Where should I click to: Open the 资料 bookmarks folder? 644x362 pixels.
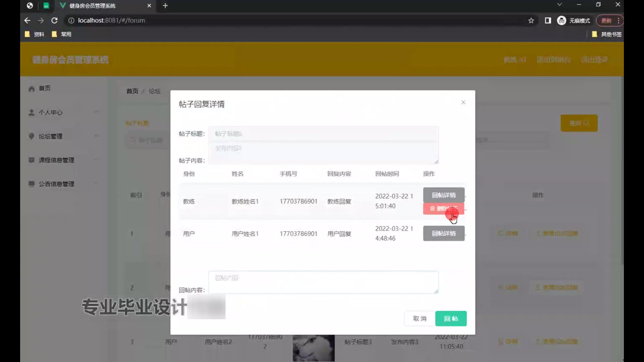(x=35, y=34)
